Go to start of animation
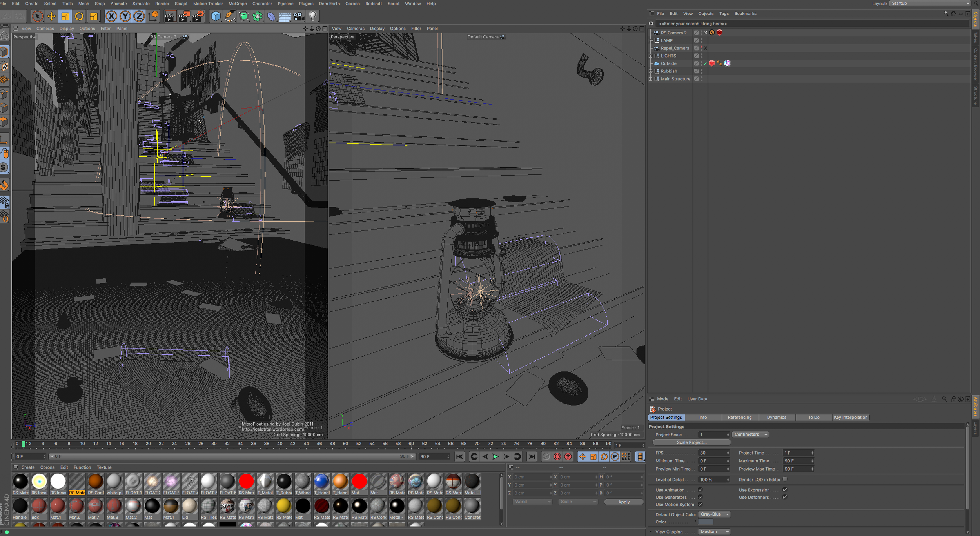980x536 pixels. (459, 456)
